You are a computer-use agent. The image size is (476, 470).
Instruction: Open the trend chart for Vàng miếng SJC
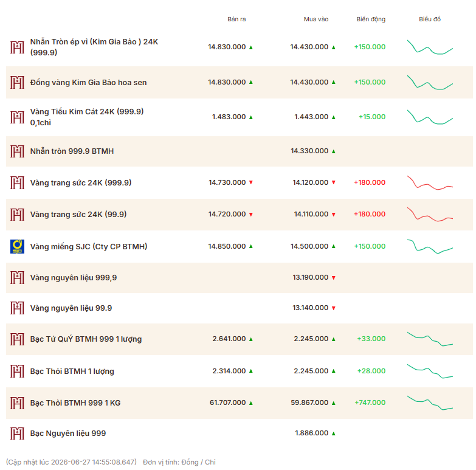tap(430, 246)
